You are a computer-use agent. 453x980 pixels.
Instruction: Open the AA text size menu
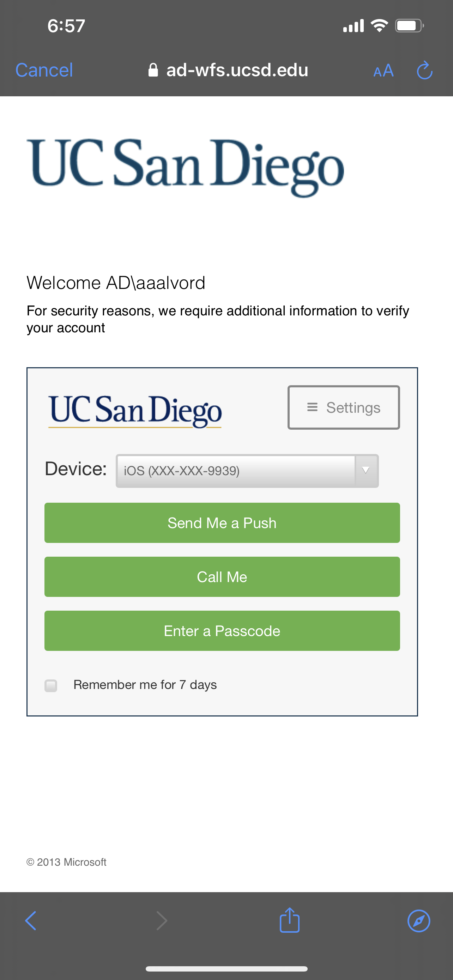click(383, 71)
